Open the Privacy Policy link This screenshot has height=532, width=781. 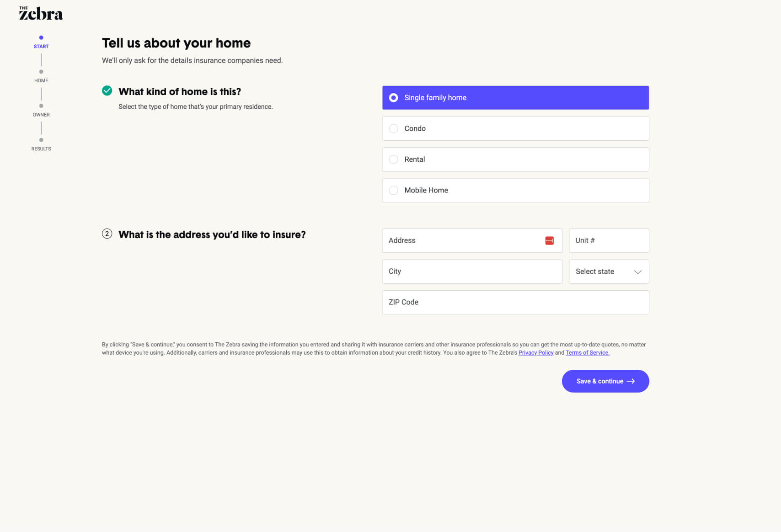pyautogui.click(x=536, y=352)
